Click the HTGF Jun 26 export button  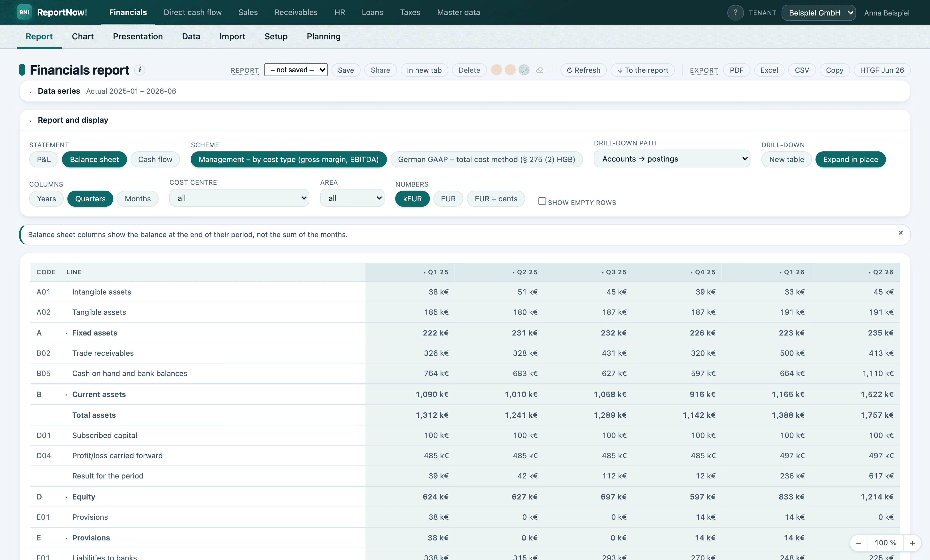882,70
